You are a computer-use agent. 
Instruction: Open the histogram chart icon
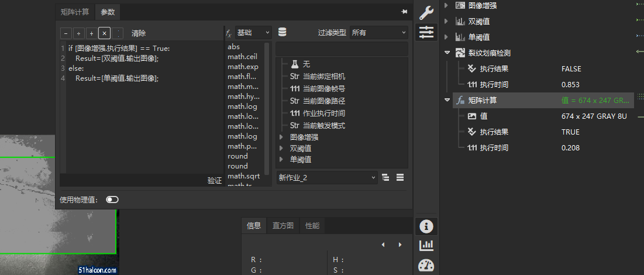[x=426, y=246]
